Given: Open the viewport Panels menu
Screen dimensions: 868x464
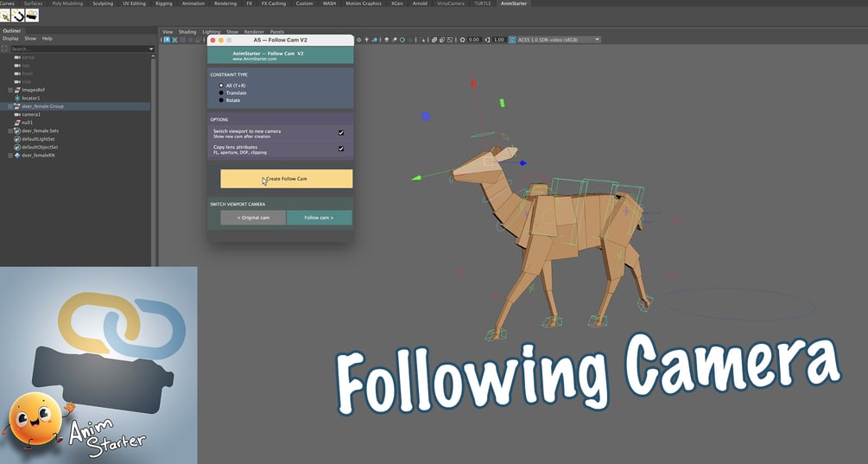Looking at the screenshot, I should click(277, 32).
